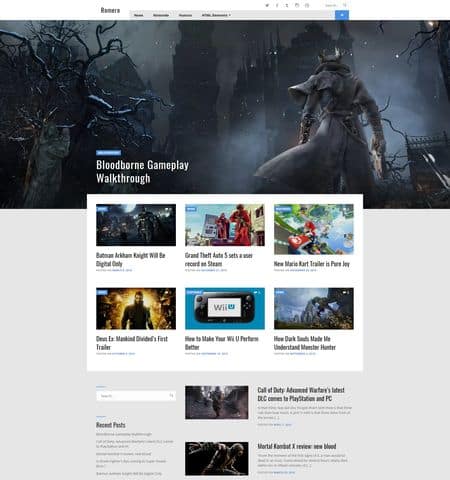Click the posted date under Dark Souls article
The width and height of the screenshot is (450, 480).
coord(303,354)
